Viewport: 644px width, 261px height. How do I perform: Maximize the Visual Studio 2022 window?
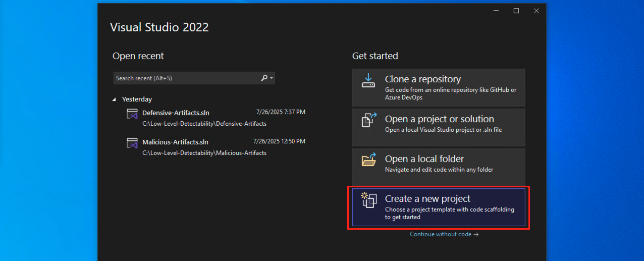(x=516, y=11)
